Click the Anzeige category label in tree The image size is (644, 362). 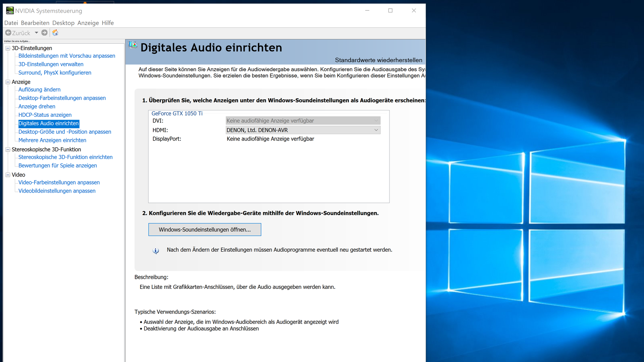[x=21, y=82]
